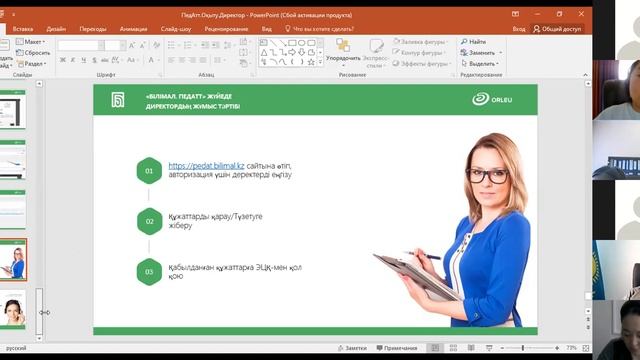Open the Рецензирование tab

point(226,29)
